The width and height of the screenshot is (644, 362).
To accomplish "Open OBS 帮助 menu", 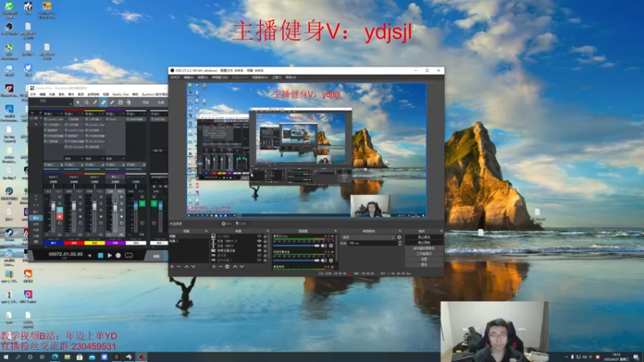I will click(x=291, y=77).
